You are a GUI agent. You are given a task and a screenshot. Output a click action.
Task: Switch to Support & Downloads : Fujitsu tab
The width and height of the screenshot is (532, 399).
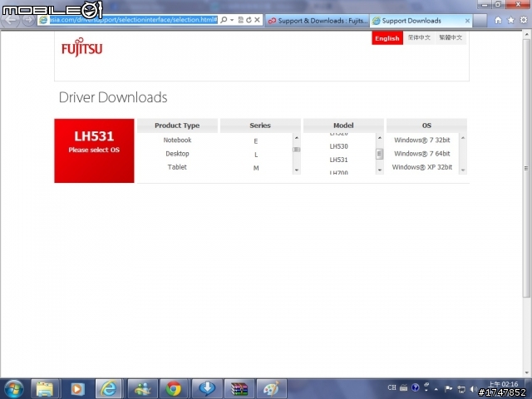tap(318, 21)
